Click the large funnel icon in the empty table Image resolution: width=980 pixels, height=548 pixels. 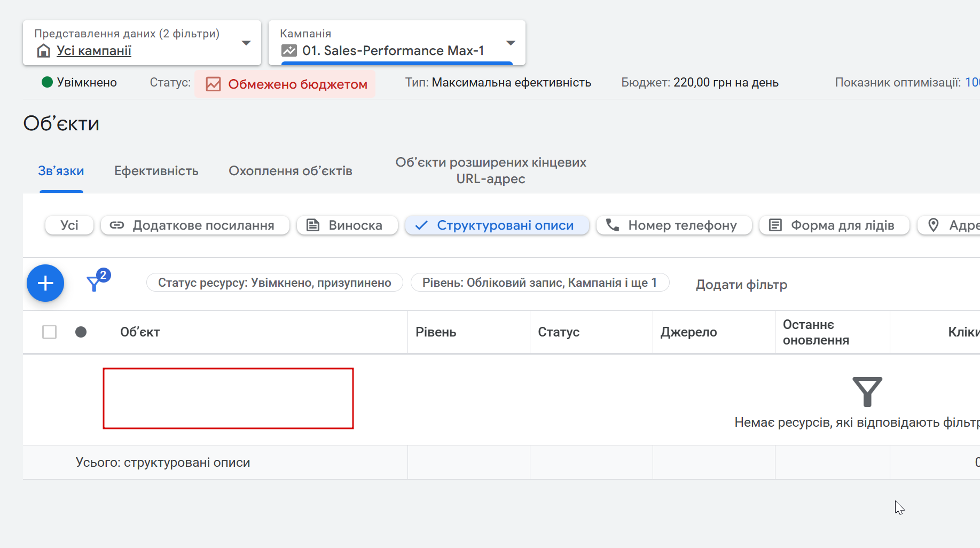pyautogui.click(x=867, y=392)
